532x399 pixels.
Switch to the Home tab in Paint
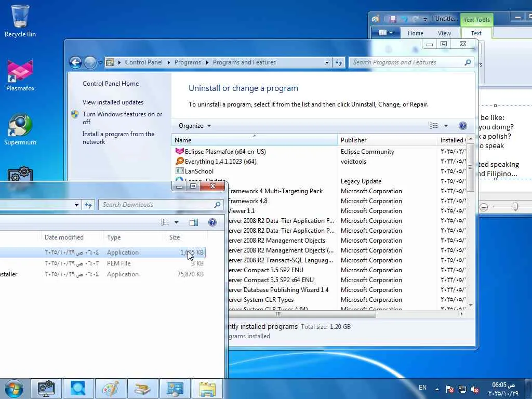(x=415, y=33)
